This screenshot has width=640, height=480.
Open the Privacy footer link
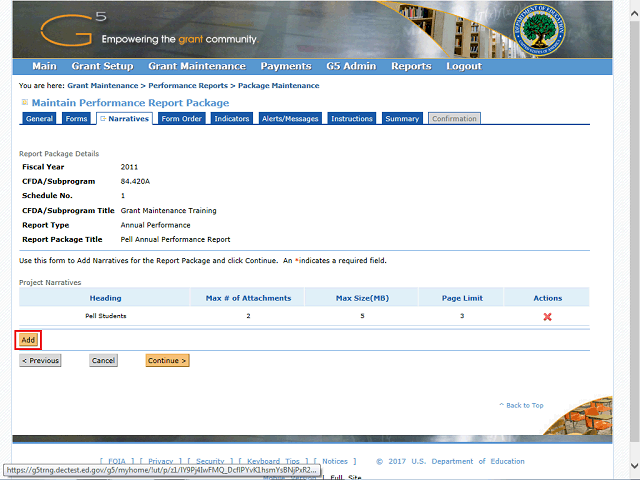(x=161, y=461)
